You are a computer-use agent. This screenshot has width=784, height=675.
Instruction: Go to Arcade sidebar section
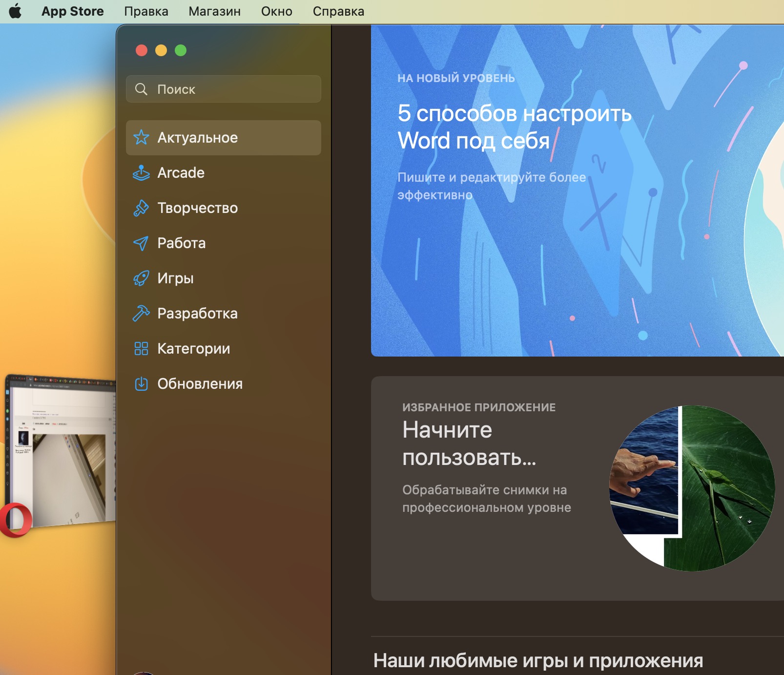pos(224,173)
